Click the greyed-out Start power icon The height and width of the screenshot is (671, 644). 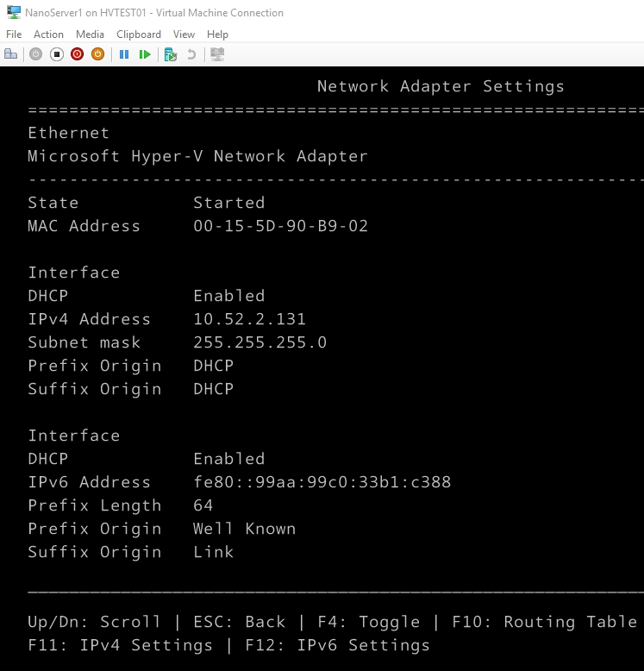tap(35, 54)
